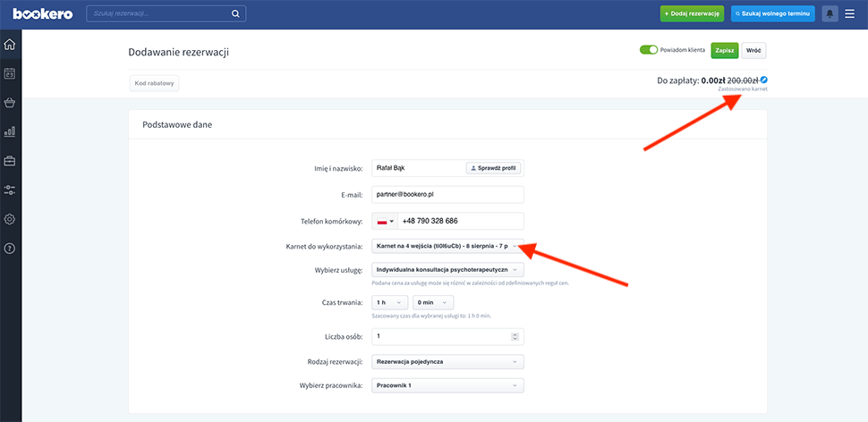Click the Liczba osób number stepper arrows
868x422 pixels.
tap(515, 336)
